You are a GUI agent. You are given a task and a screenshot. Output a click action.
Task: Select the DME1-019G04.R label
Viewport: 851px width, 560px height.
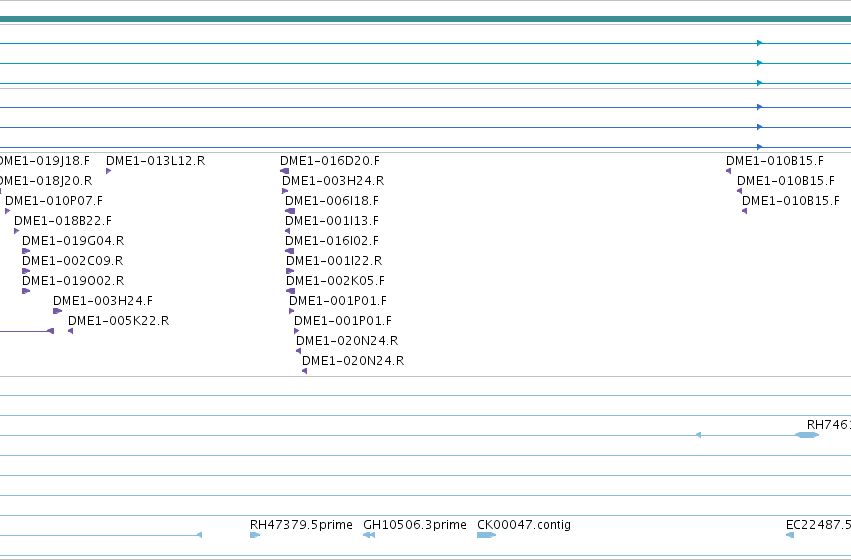(73, 241)
